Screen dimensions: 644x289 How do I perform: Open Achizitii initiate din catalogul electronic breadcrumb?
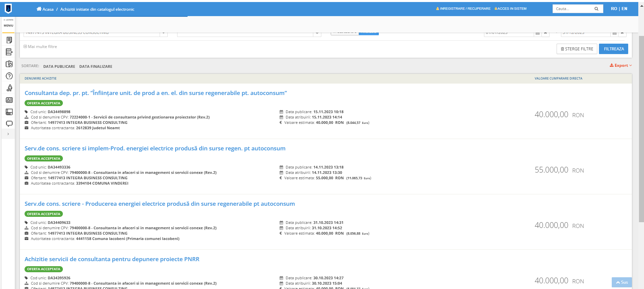[97, 9]
